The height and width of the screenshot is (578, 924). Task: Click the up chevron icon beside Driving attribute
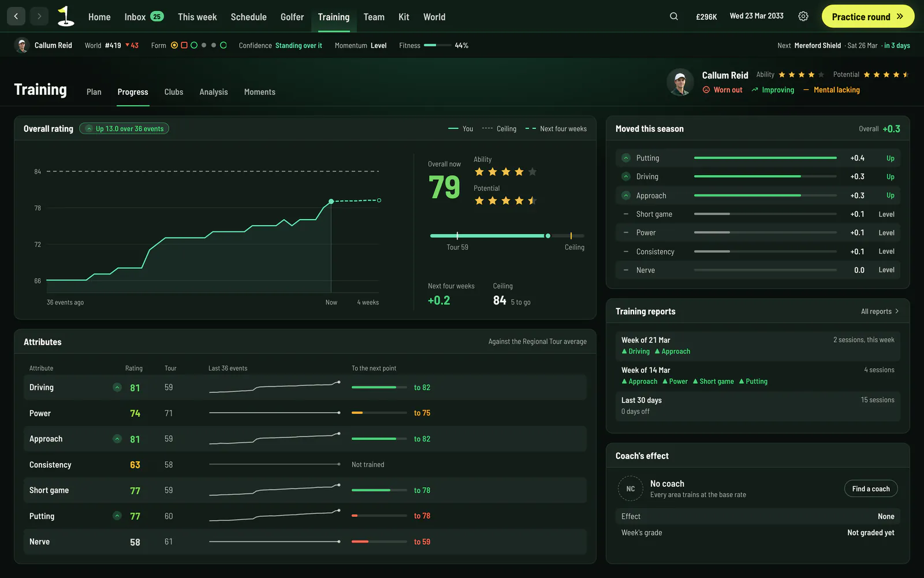[x=117, y=387]
